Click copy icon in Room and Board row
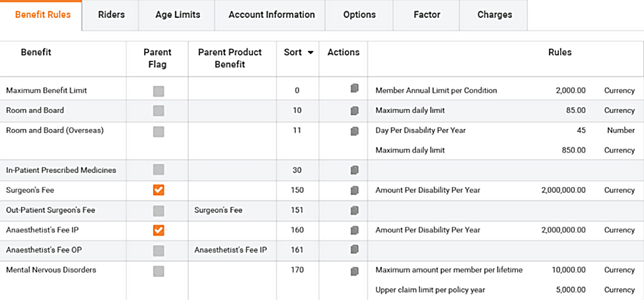Image resolution: width=644 pixels, height=300 pixels. click(x=355, y=110)
